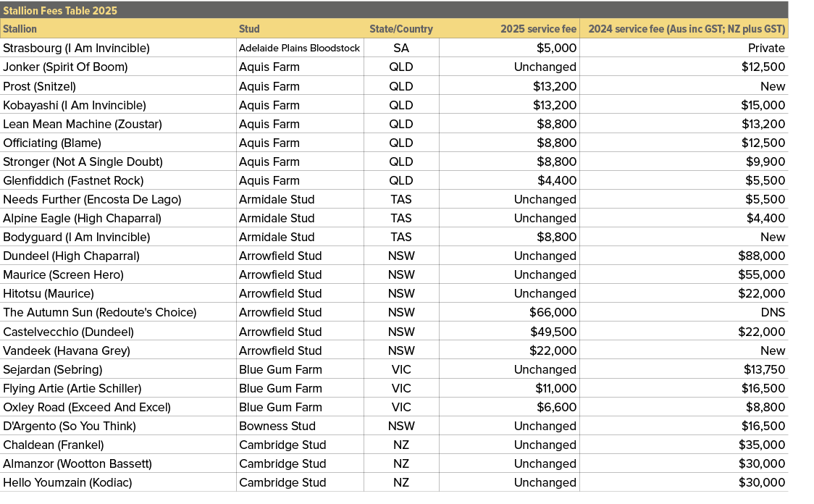Viewport: 814px width, 504px height.
Task: Click the QLD cell for Kobayashi
Action: point(401,104)
